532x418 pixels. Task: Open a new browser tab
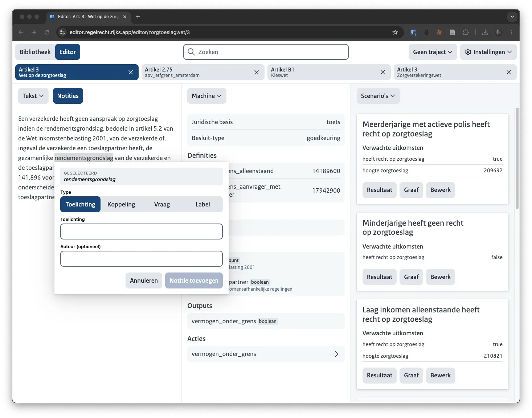[x=138, y=17]
